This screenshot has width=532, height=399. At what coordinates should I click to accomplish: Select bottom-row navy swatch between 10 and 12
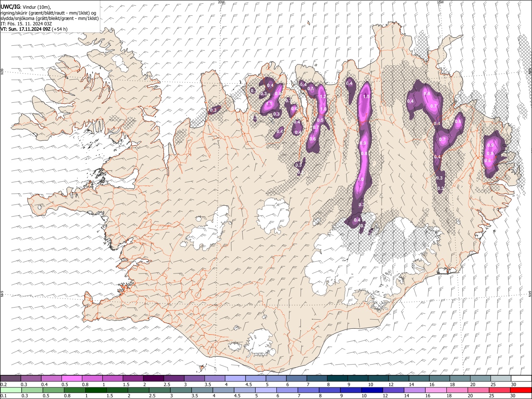coord(372,390)
